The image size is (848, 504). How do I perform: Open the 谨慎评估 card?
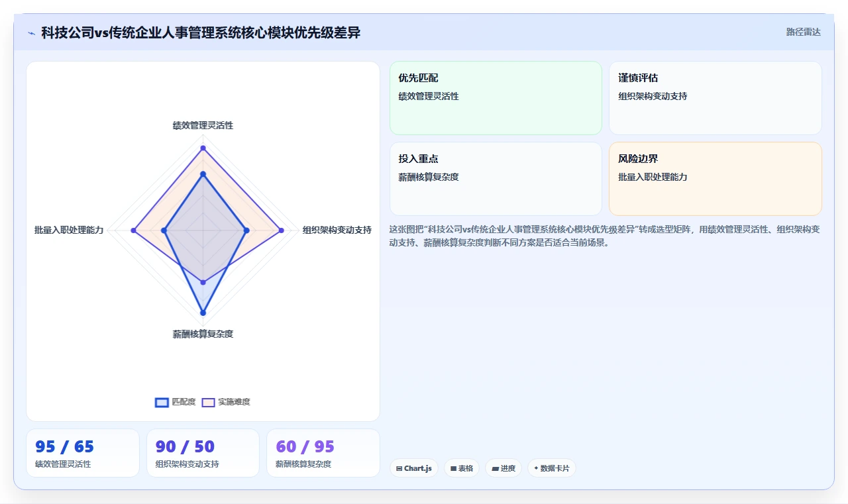click(715, 98)
